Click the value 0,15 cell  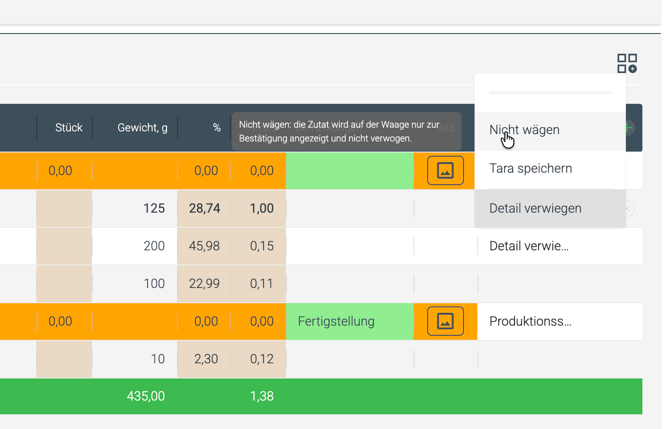[259, 246]
